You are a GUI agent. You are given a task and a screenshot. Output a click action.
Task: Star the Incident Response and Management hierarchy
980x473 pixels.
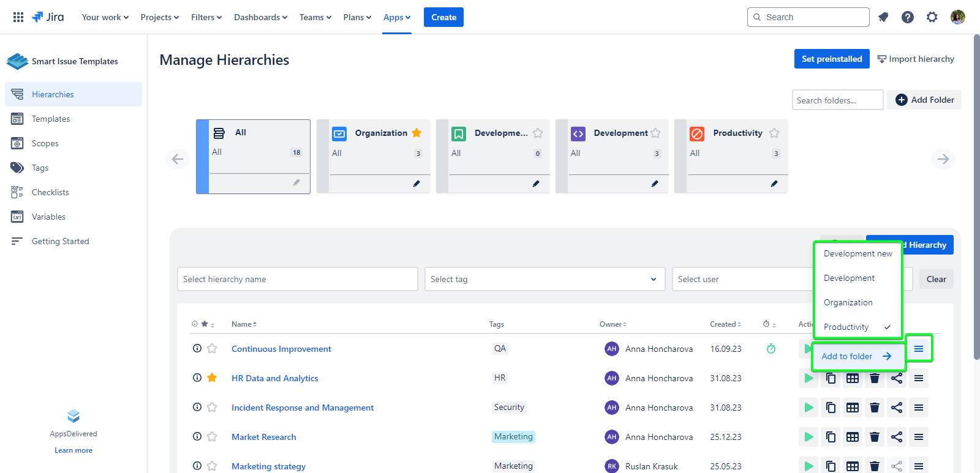(212, 407)
